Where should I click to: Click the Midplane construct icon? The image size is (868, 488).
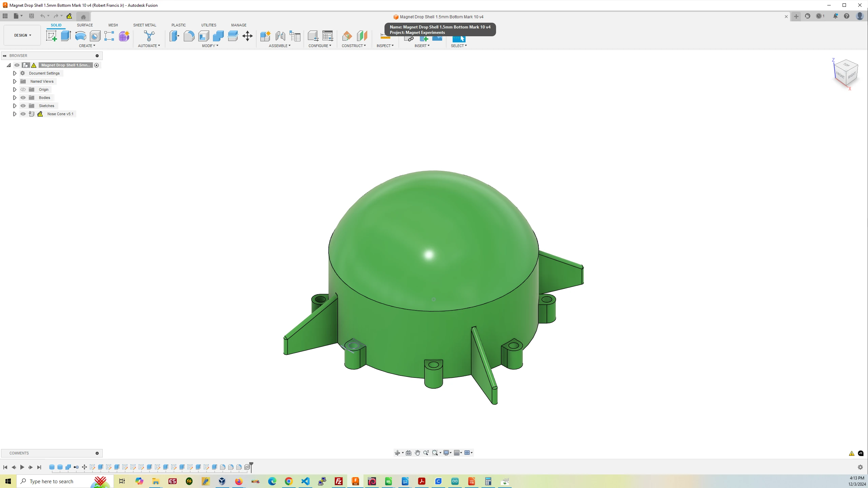click(362, 36)
